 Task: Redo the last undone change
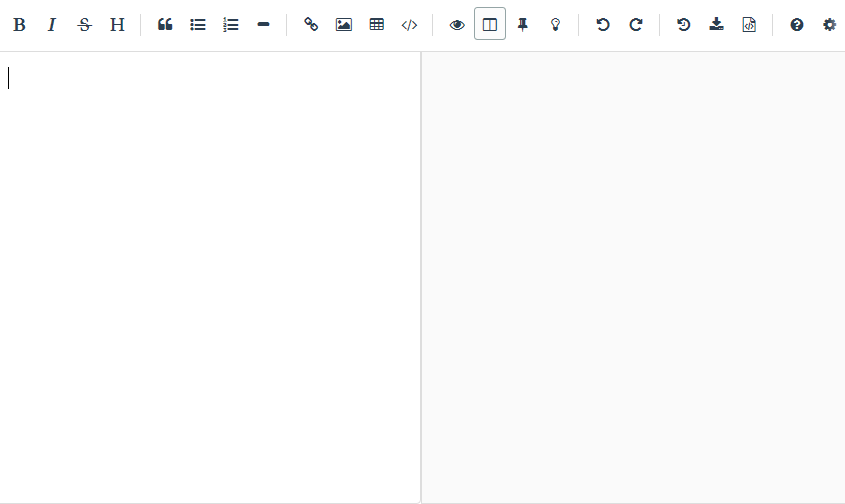pos(636,25)
